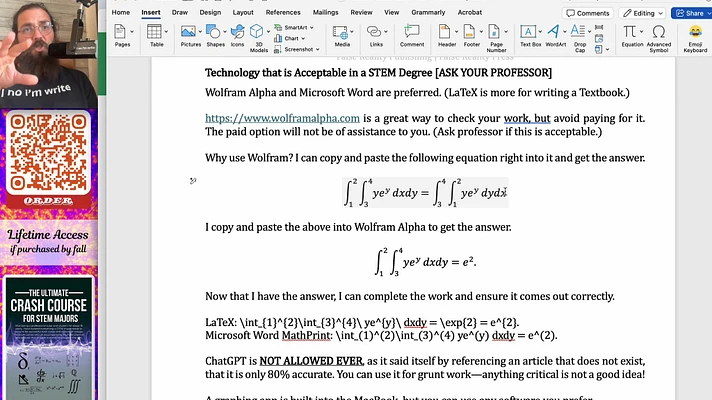Click the double integral equation with dydx
Viewport: 712px width, 400px height.
coord(425,193)
